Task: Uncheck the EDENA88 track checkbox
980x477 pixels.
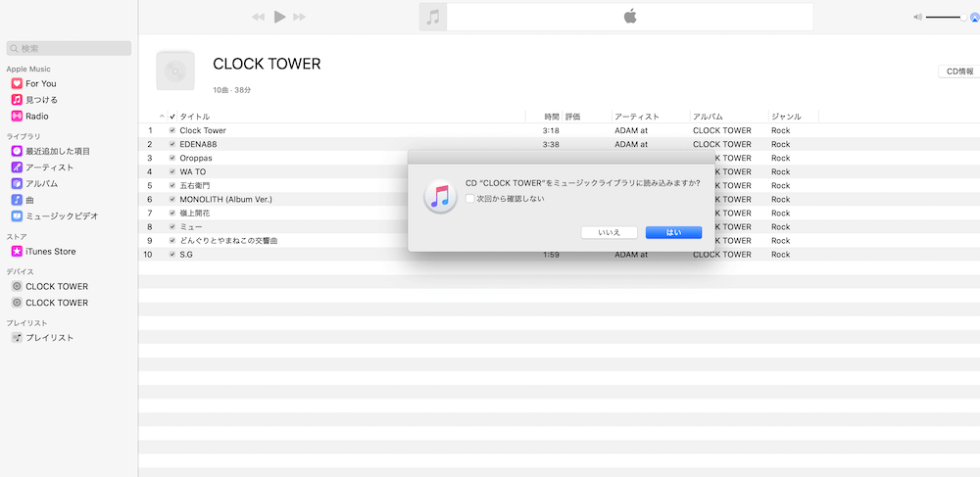Action: pos(172,144)
